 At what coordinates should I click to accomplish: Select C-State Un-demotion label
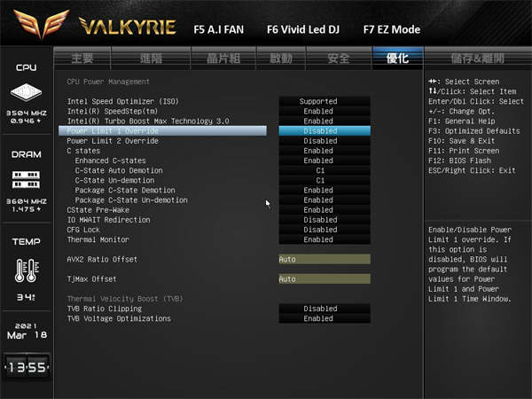coord(114,180)
